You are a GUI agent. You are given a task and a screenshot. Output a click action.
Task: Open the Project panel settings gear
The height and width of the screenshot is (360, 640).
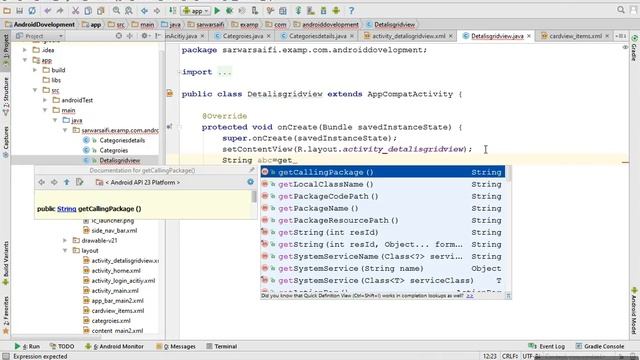pyautogui.click(x=144, y=36)
